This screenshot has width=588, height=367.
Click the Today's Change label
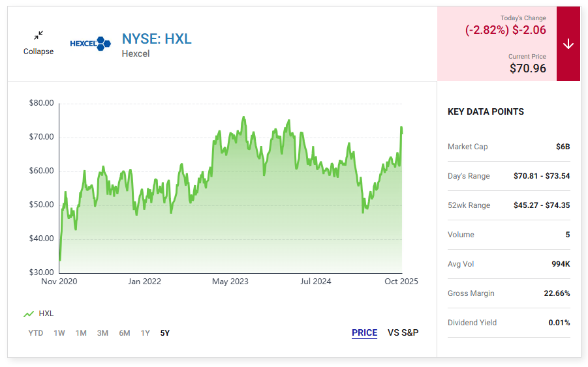(523, 18)
